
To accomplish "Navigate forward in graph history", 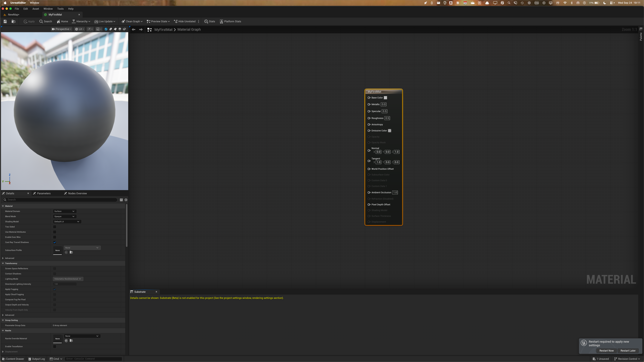I will coord(141,29).
